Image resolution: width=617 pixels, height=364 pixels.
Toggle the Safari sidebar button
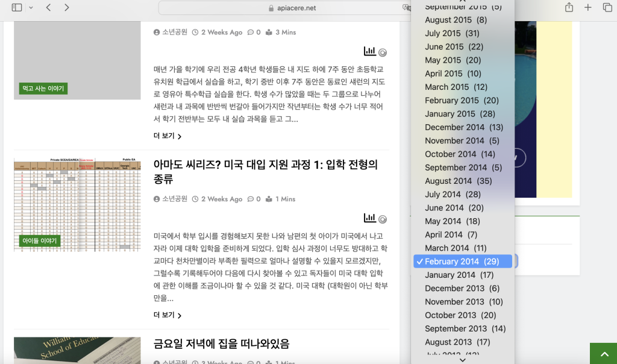point(17,7)
